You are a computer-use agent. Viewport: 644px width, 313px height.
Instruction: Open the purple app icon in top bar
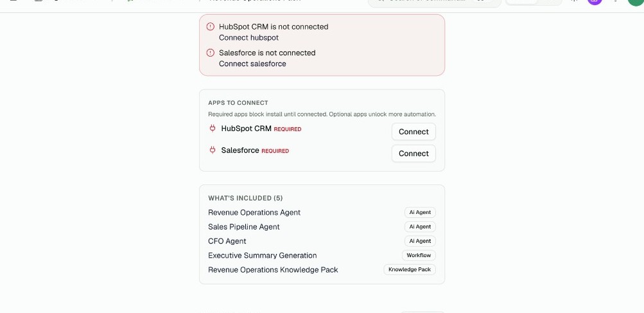(x=595, y=1)
